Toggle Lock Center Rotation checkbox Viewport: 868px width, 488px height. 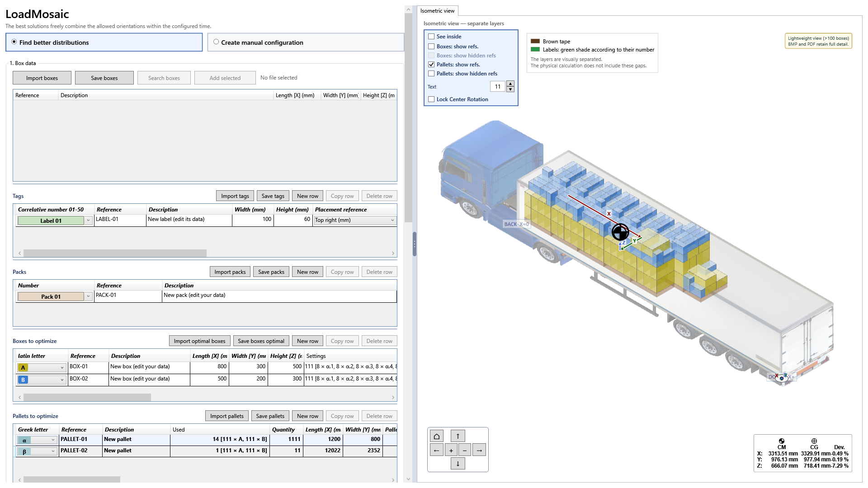point(431,99)
